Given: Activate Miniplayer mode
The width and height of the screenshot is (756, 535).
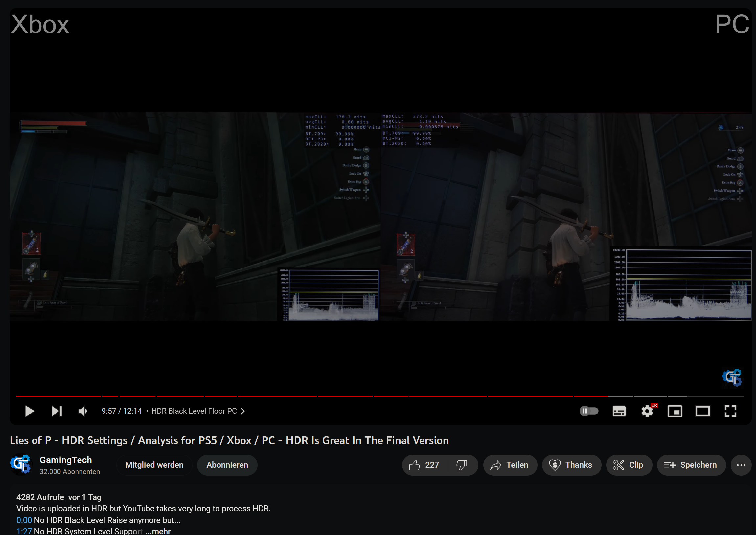Looking at the screenshot, I should 675,411.
